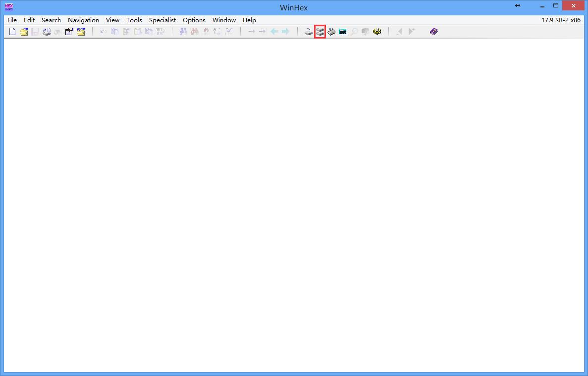Minimize the WinHex window
This screenshot has width=588, height=376.
[542, 6]
